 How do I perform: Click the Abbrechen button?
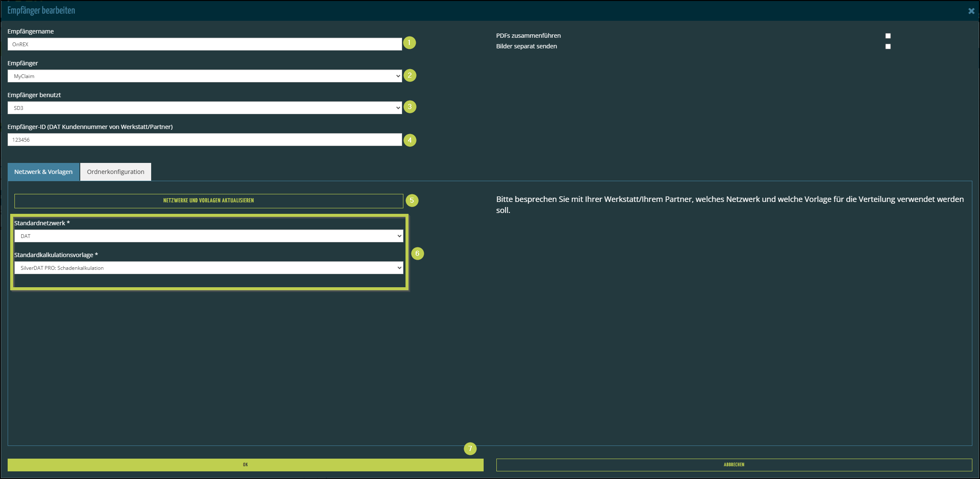pos(734,465)
